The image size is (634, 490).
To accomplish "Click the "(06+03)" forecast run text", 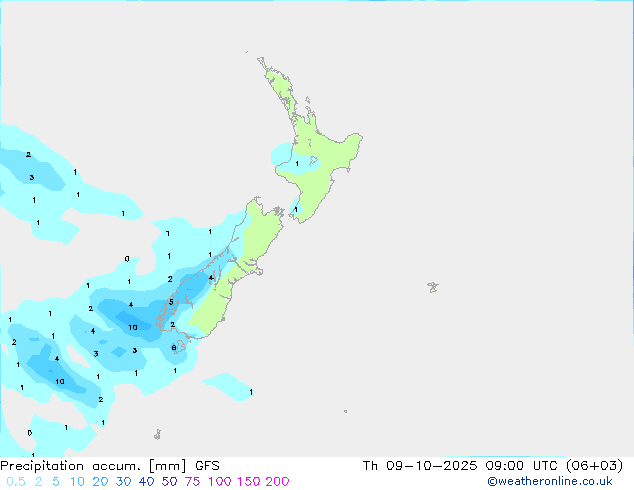I will (594, 466).
